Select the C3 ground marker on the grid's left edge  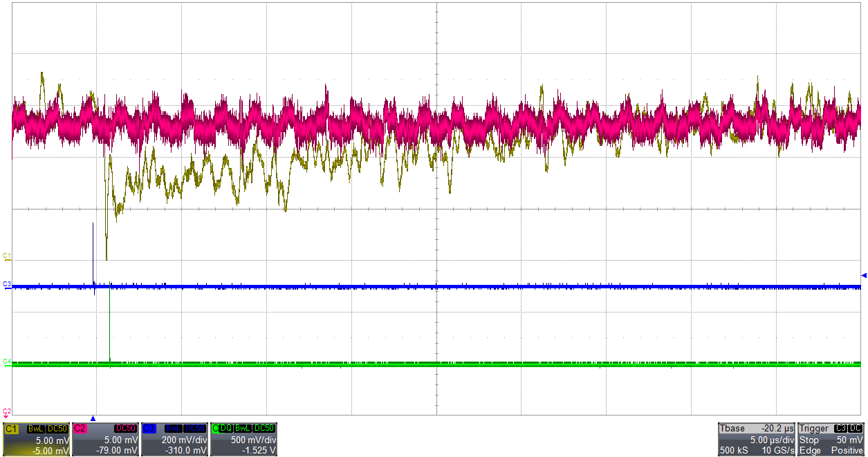point(6,285)
